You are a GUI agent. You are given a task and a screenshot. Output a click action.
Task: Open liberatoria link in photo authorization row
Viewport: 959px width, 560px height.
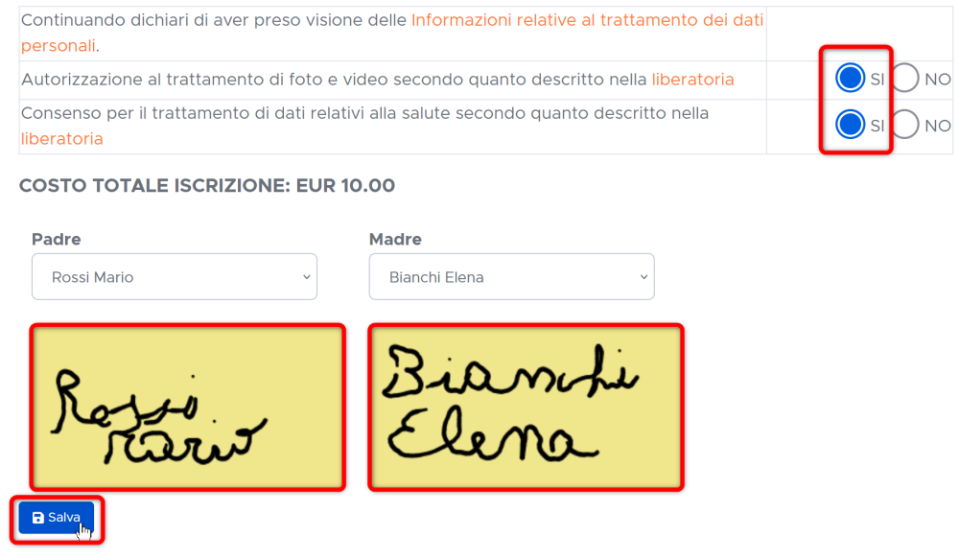pos(692,80)
